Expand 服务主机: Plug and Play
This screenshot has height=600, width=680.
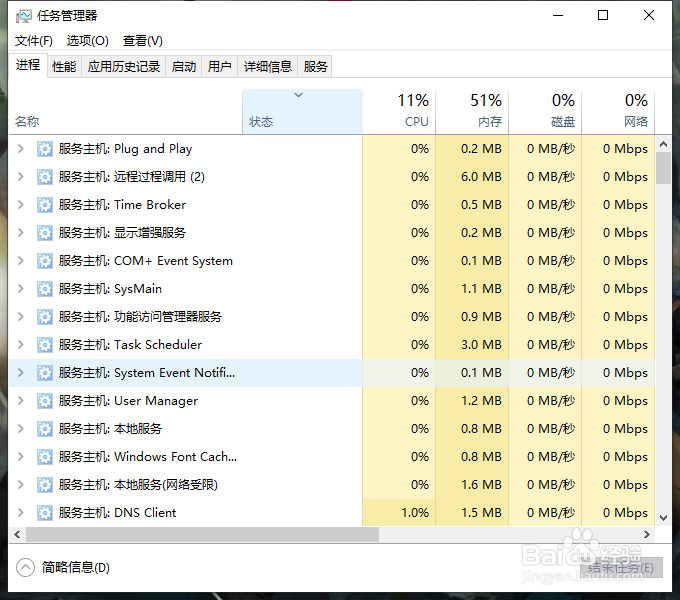pos(20,149)
